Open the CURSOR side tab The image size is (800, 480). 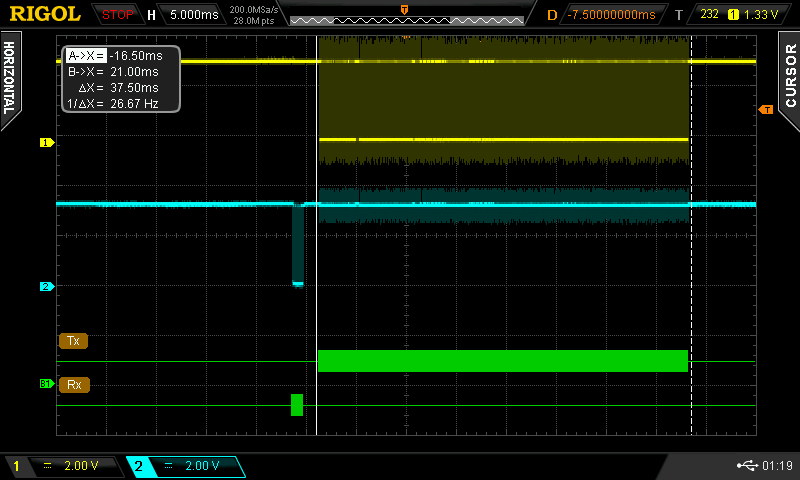pyautogui.click(x=789, y=77)
